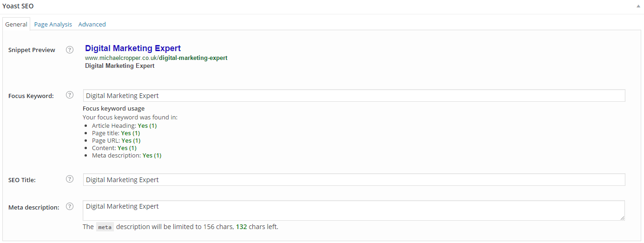Switch to the Page Analysis tab
This screenshot has height=243, width=644.
[53, 24]
